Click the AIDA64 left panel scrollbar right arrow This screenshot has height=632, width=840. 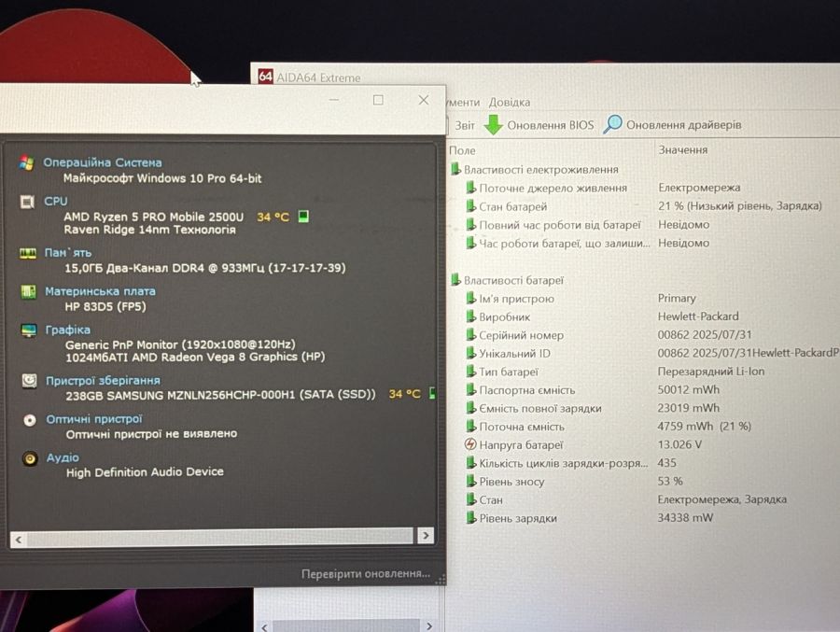point(429,625)
